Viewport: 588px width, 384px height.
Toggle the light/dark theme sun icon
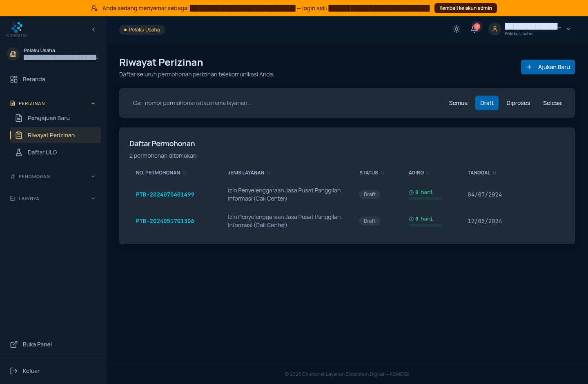tap(457, 29)
